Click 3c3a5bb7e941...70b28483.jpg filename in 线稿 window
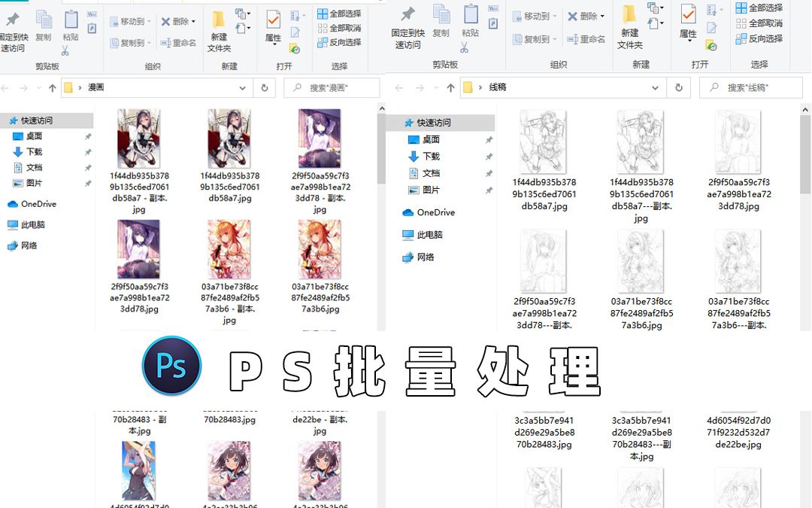 [x=544, y=432]
